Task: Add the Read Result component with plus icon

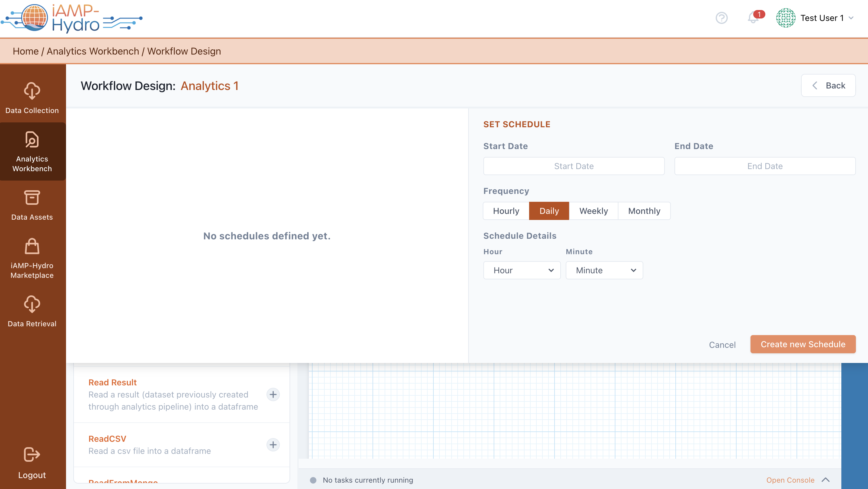Action: [x=273, y=395]
